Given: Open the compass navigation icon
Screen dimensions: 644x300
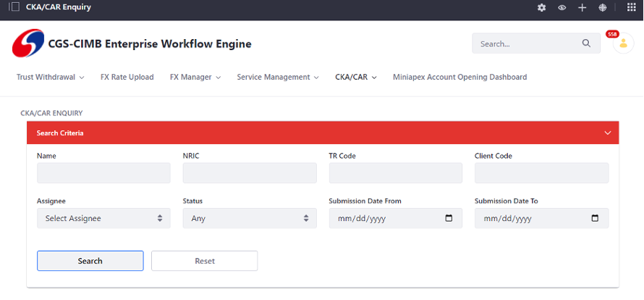Looking at the screenshot, I should pyautogui.click(x=603, y=7).
